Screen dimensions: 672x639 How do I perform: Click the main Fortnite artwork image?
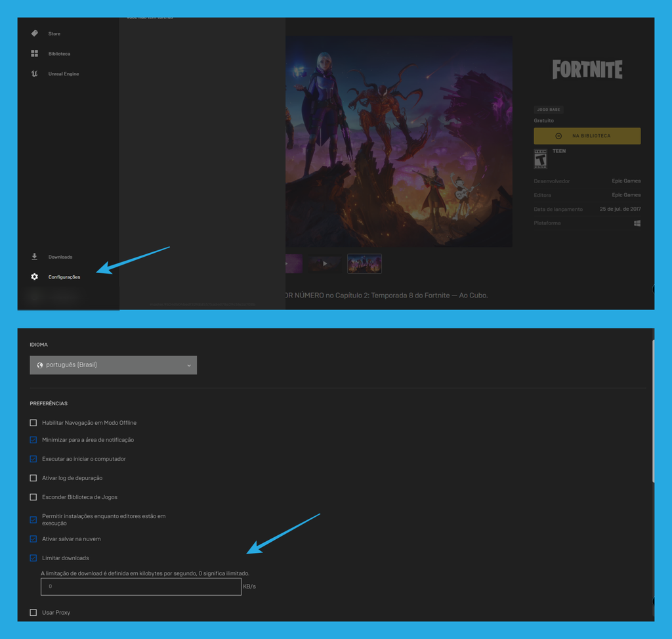coord(399,141)
